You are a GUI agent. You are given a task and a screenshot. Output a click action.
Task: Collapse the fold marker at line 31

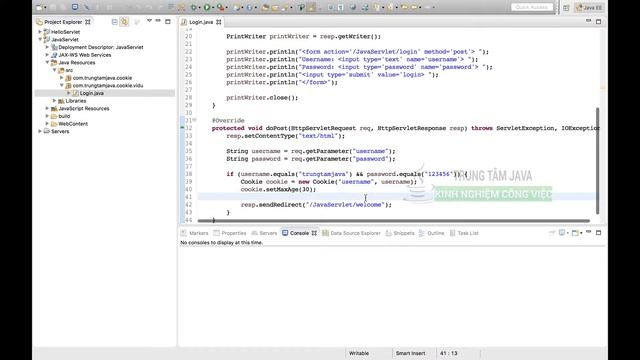coord(194,120)
